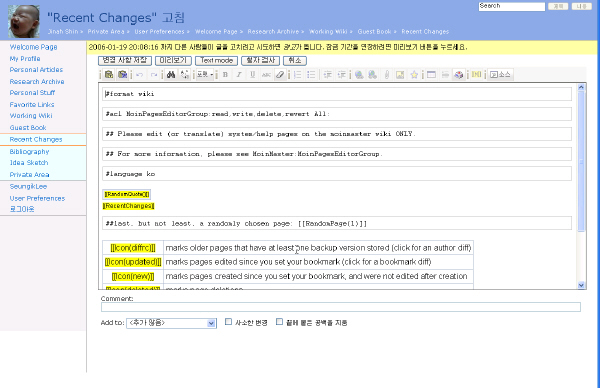Click the Insert Horizontal Line icon
The height and width of the screenshot is (388, 600).
click(445, 75)
